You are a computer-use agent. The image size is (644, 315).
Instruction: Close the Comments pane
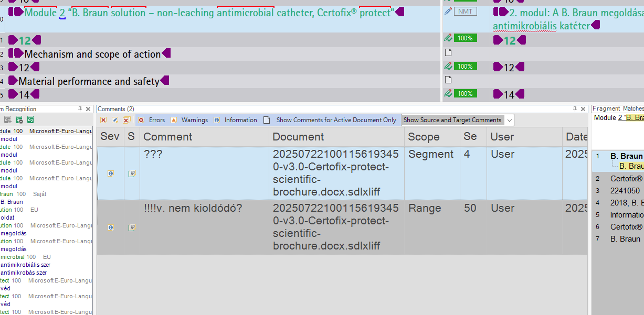click(x=584, y=109)
